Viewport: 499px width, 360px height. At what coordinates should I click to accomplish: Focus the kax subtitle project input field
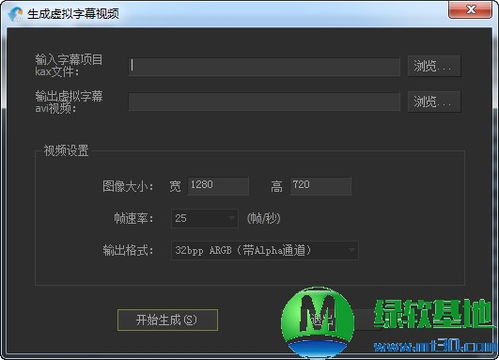point(264,67)
